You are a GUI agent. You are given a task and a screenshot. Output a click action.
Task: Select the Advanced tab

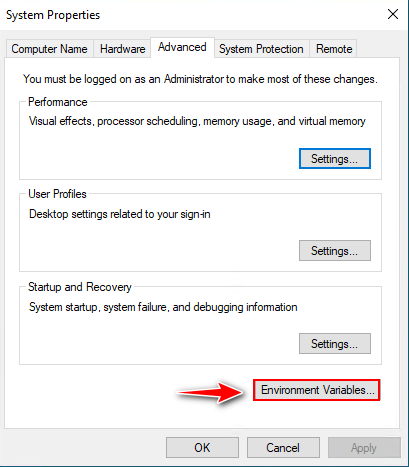(182, 47)
